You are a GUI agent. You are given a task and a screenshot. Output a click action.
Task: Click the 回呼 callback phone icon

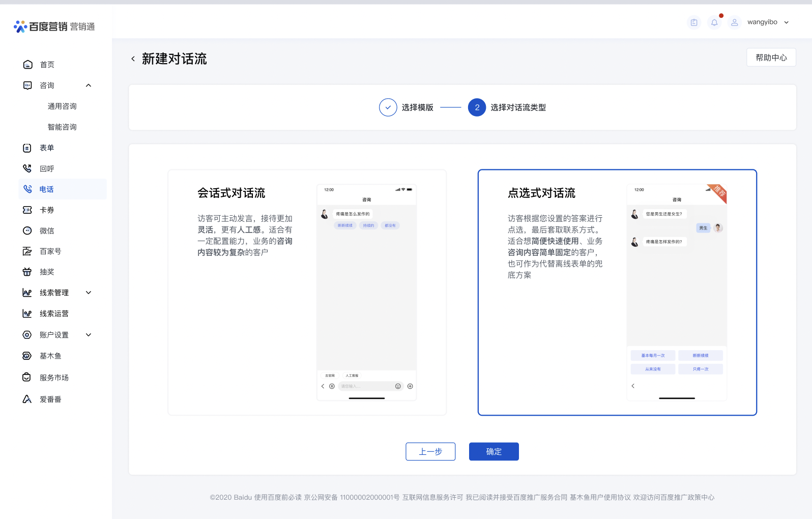coord(27,168)
